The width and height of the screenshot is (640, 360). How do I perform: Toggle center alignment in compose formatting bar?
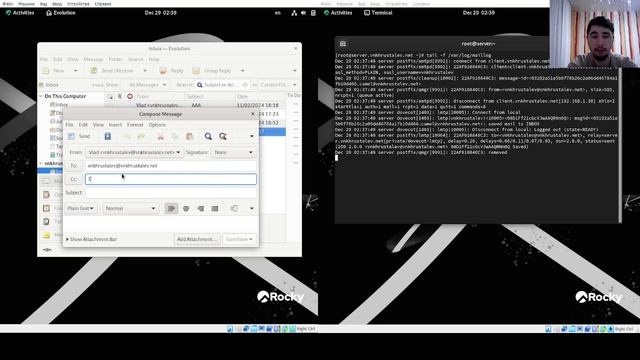click(186, 209)
